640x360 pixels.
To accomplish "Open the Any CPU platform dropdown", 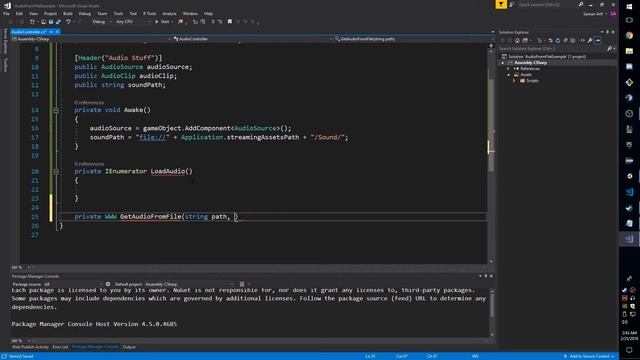I will [133, 22].
